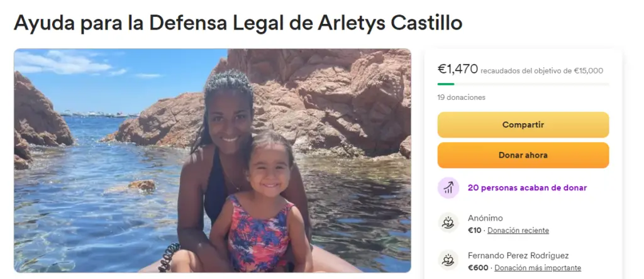
Task: Open the Donación reciente link
Action: (518, 231)
